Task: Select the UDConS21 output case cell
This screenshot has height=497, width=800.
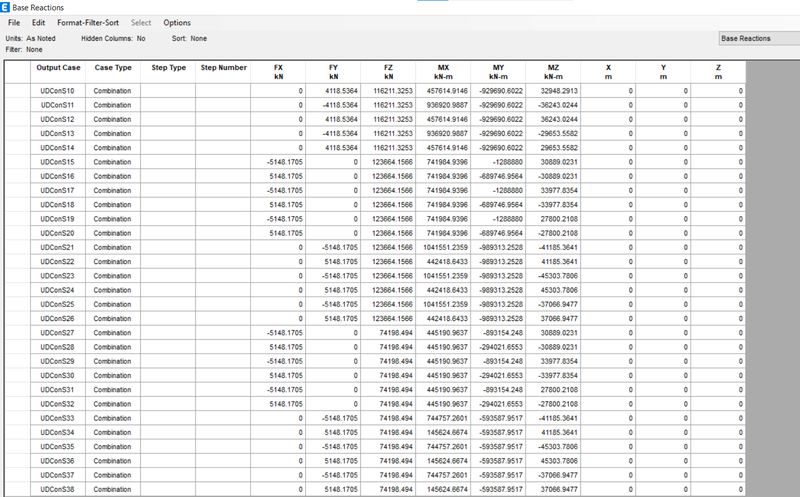Action: 58,247
